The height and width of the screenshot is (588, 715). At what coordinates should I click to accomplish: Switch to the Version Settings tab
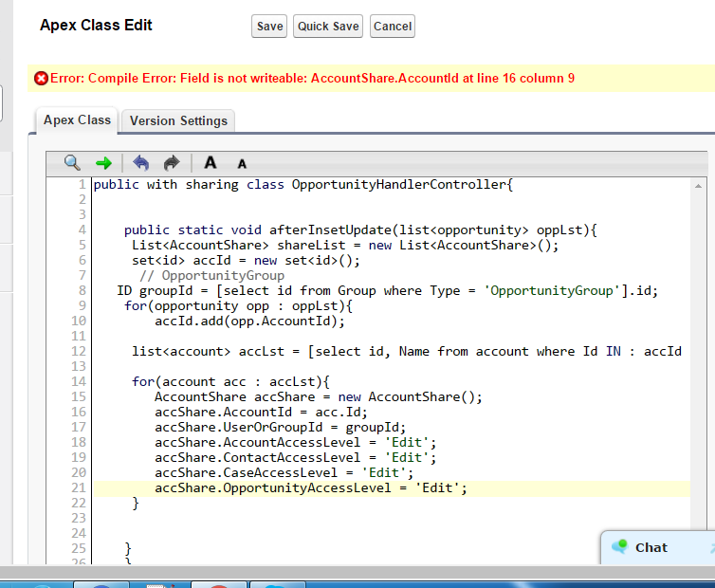[178, 121]
